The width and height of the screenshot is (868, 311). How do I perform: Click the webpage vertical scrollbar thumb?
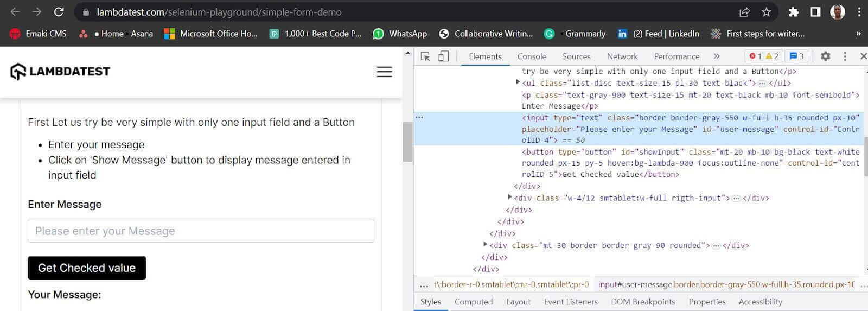(x=408, y=142)
